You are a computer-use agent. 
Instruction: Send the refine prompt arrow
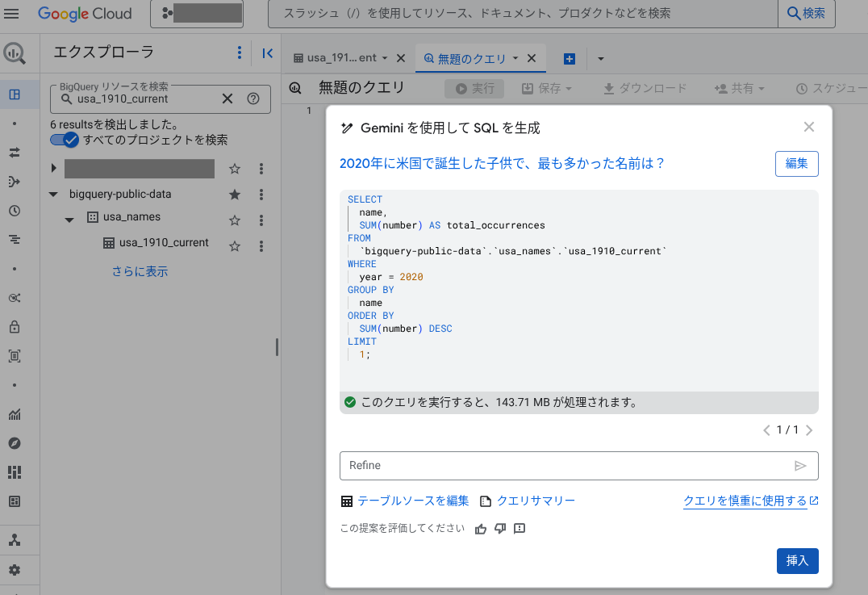click(800, 466)
